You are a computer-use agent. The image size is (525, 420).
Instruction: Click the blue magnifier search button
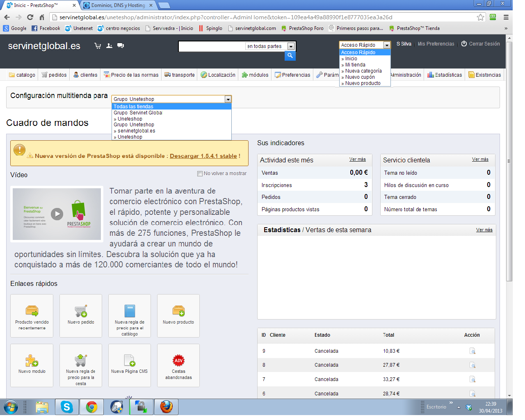pos(290,56)
